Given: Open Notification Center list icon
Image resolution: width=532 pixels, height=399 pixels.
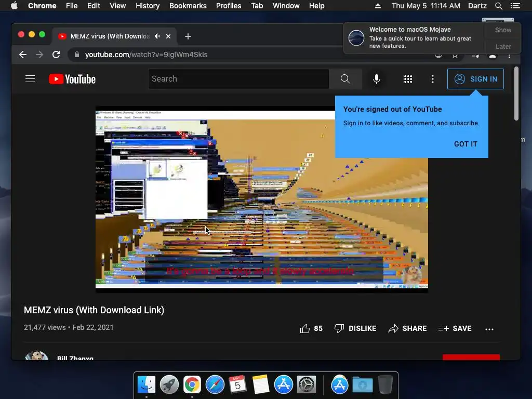Looking at the screenshot, I should click(x=515, y=6).
